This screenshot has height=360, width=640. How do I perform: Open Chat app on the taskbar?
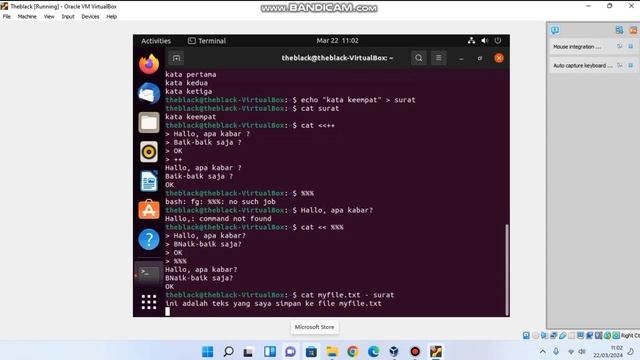click(290, 351)
